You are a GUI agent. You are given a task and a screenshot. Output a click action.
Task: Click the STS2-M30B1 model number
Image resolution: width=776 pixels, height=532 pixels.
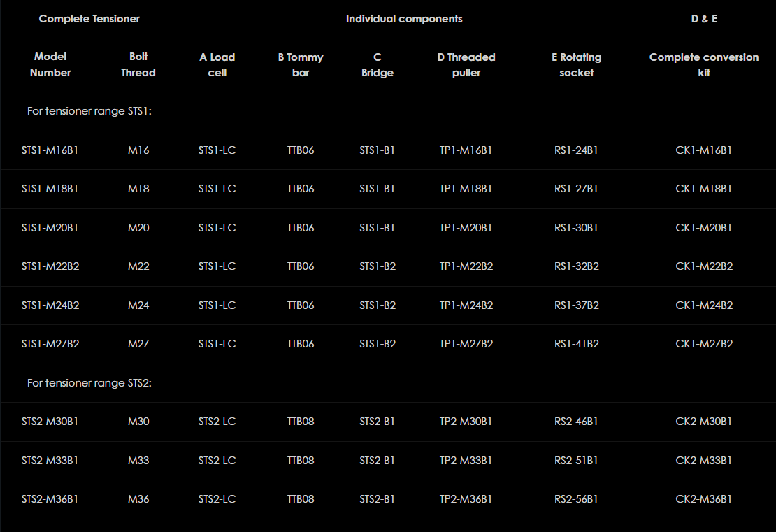coord(50,422)
